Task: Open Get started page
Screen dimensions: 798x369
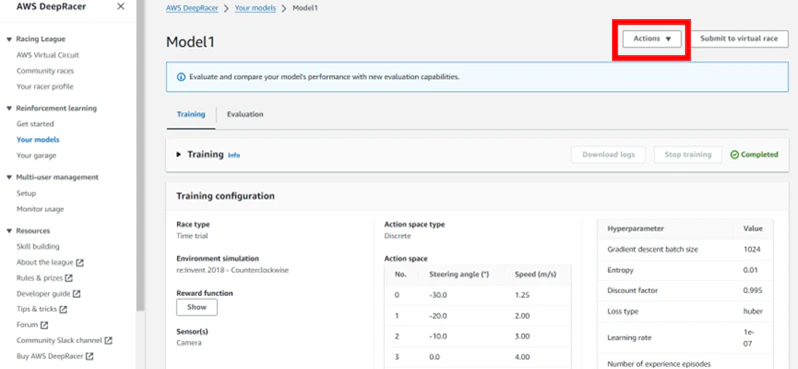Action: click(35, 124)
